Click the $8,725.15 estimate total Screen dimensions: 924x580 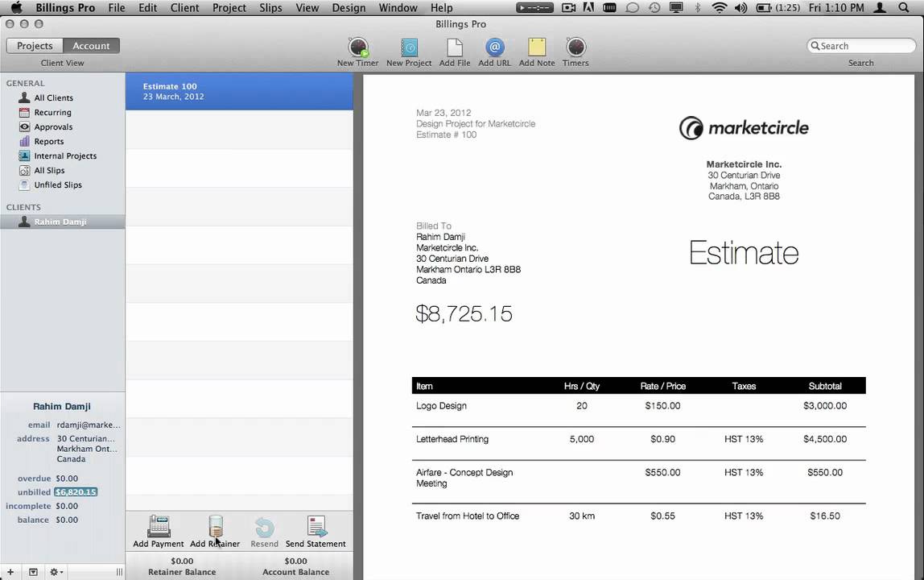pos(464,313)
